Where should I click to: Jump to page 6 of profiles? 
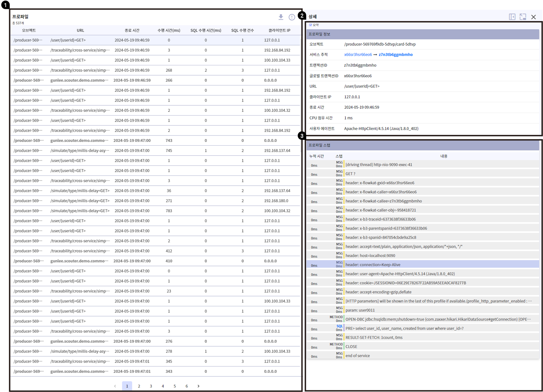tap(187, 386)
